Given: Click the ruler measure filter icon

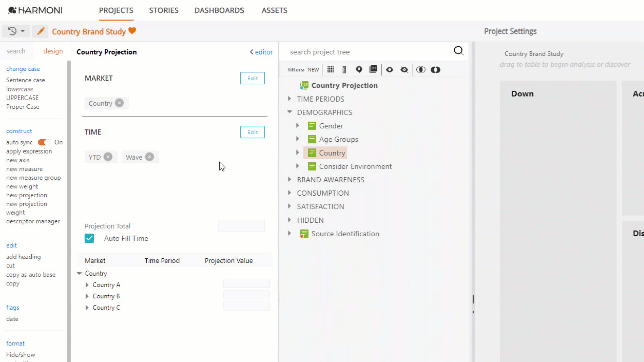Looking at the screenshot, I should pos(344,69).
